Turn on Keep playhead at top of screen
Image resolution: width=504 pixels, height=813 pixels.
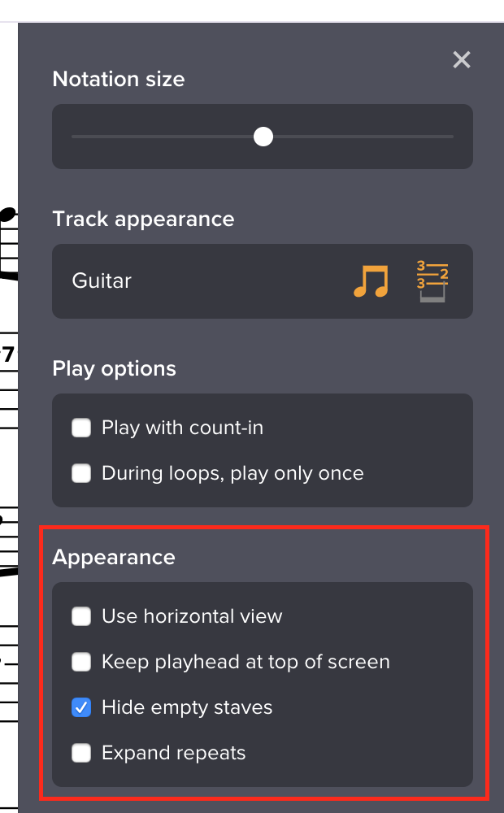(80, 662)
